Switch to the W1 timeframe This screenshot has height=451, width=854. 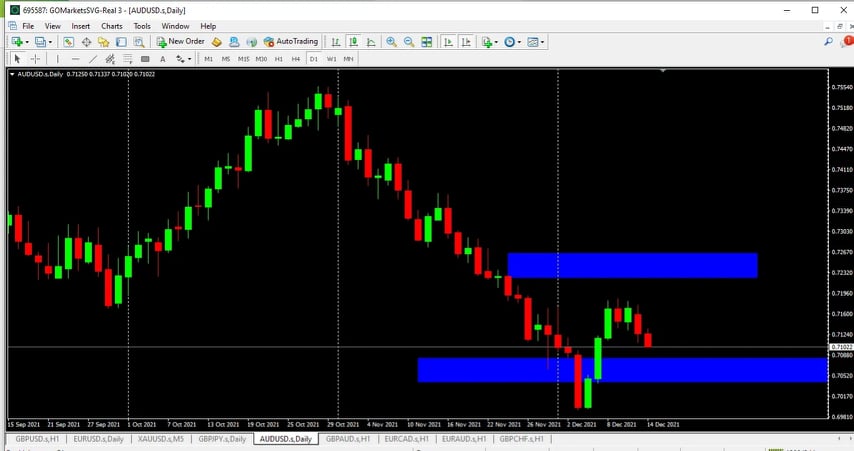click(331, 59)
